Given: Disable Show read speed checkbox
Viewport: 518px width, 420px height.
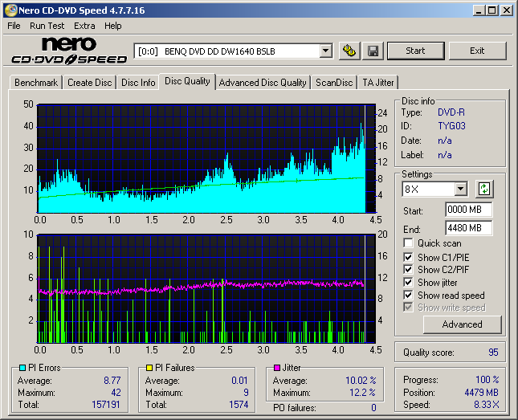Looking at the screenshot, I should (409, 296).
